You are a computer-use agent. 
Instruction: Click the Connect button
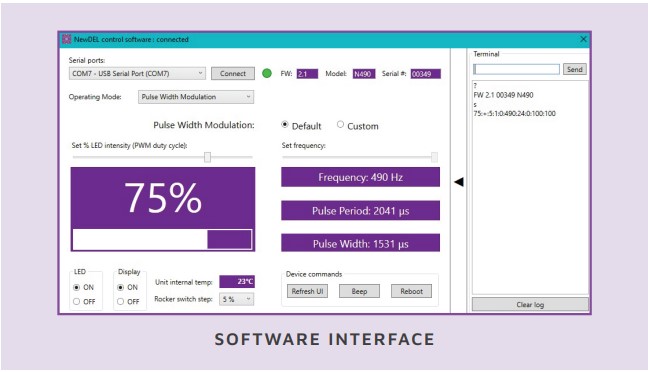(x=233, y=74)
